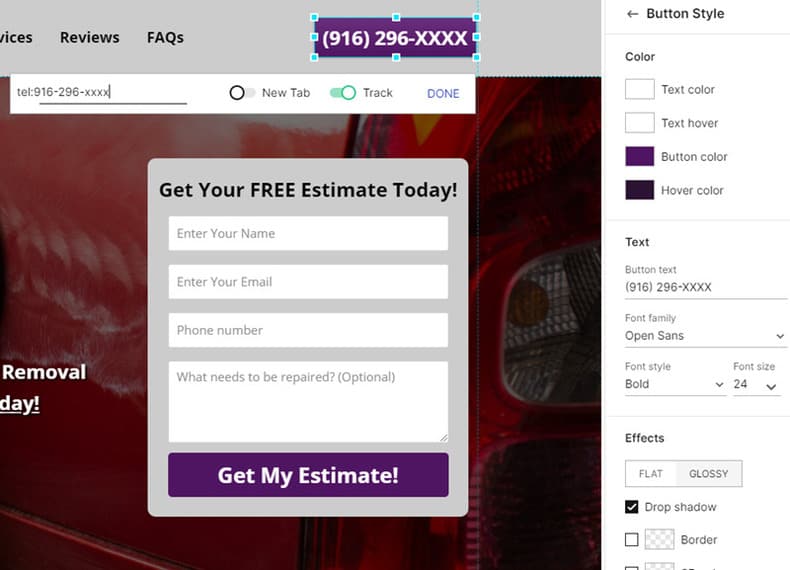
Task: Click the Reviews navigation item
Action: click(90, 37)
